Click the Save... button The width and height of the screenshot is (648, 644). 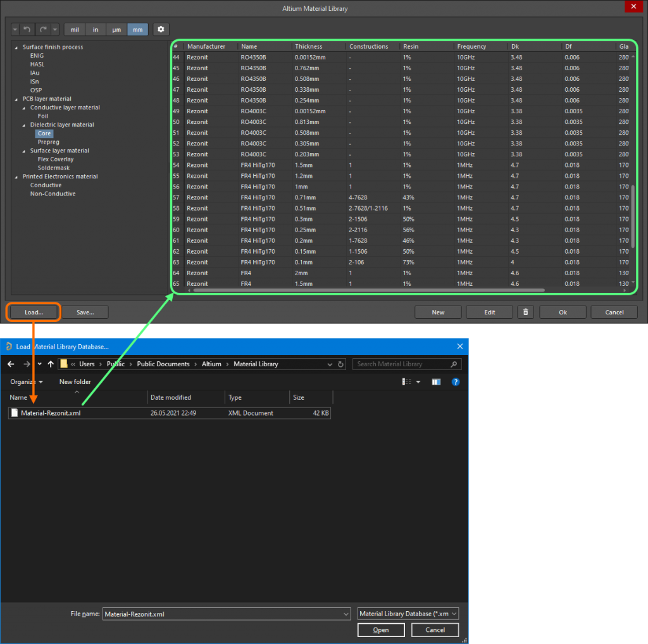point(85,312)
